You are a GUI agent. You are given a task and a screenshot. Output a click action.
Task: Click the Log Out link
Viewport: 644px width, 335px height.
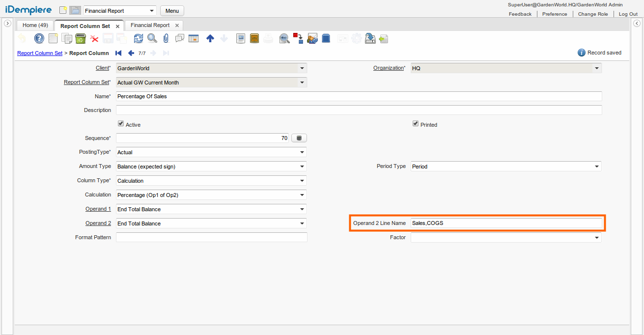(x=628, y=14)
